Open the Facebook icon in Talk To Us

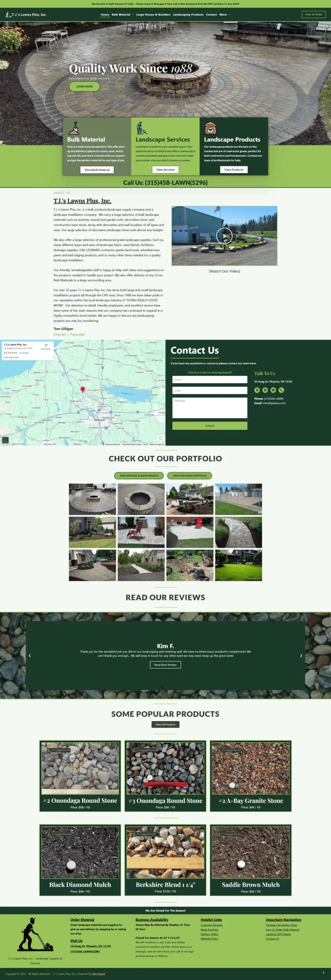click(x=265, y=390)
